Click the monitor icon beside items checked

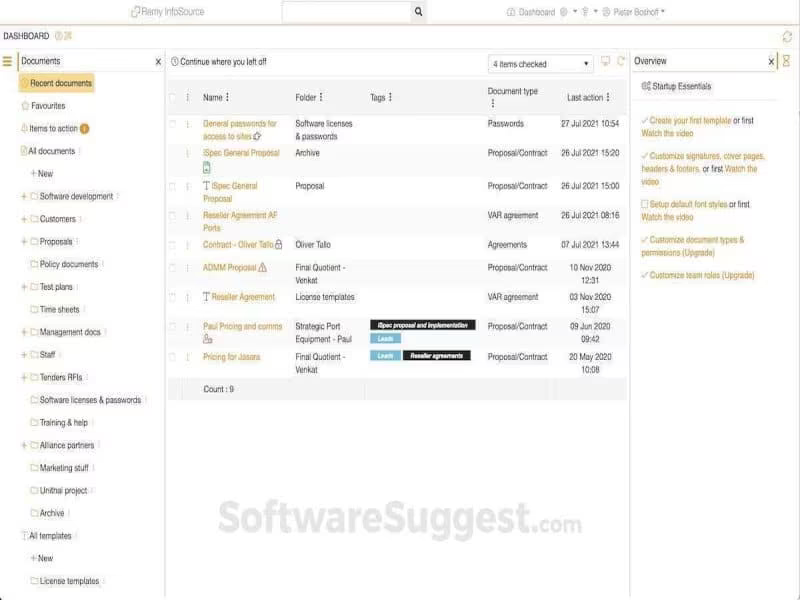(x=605, y=61)
